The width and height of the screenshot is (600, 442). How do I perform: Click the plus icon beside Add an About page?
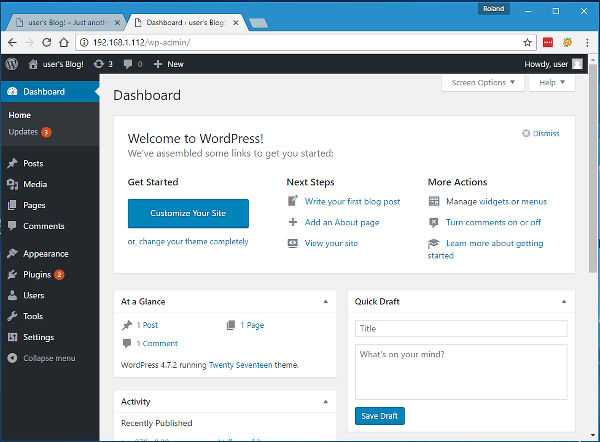pos(293,222)
